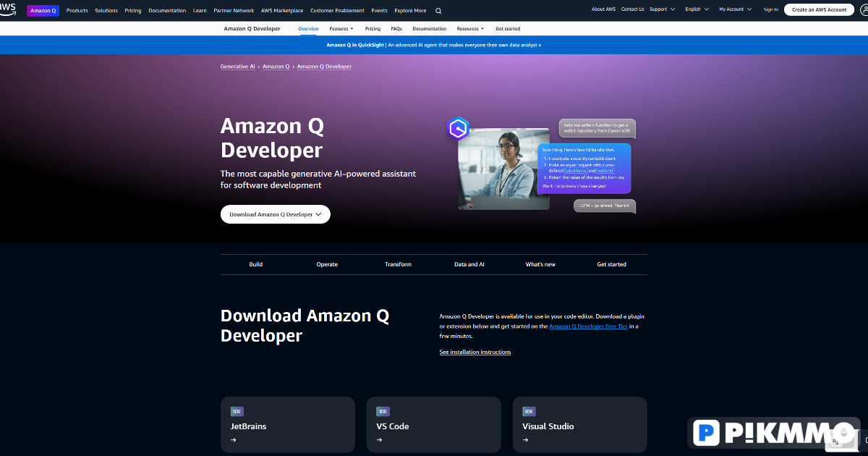Image resolution: width=868 pixels, height=456 pixels.
Task: Go to Amazon Q breadcrumb
Action: pyautogui.click(x=276, y=67)
